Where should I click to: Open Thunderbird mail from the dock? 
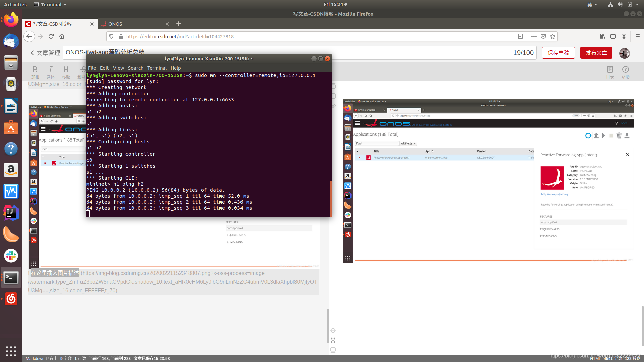(11, 41)
